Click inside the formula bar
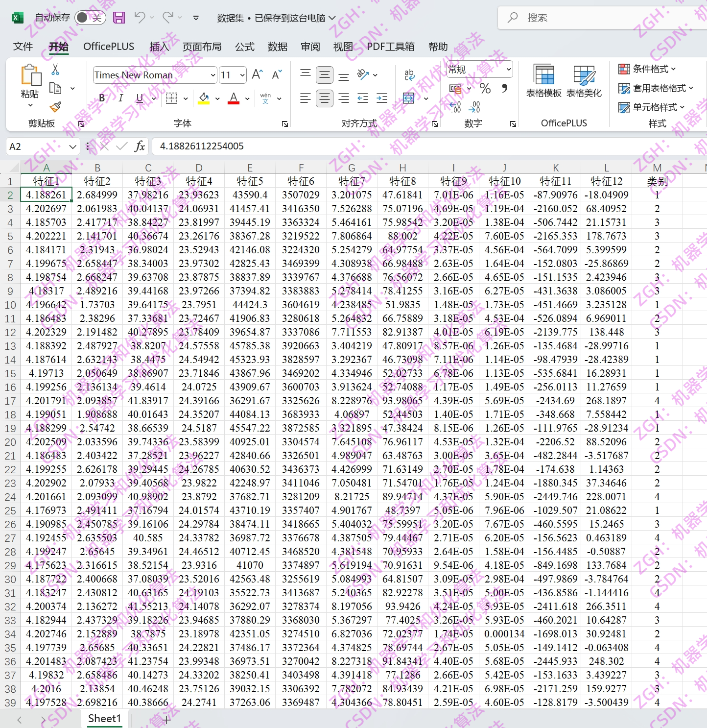This screenshot has width=707, height=728. pyautogui.click(x=343, y=146)
